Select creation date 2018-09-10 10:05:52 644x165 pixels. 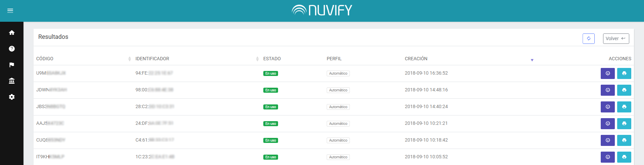tap(426, 157)
